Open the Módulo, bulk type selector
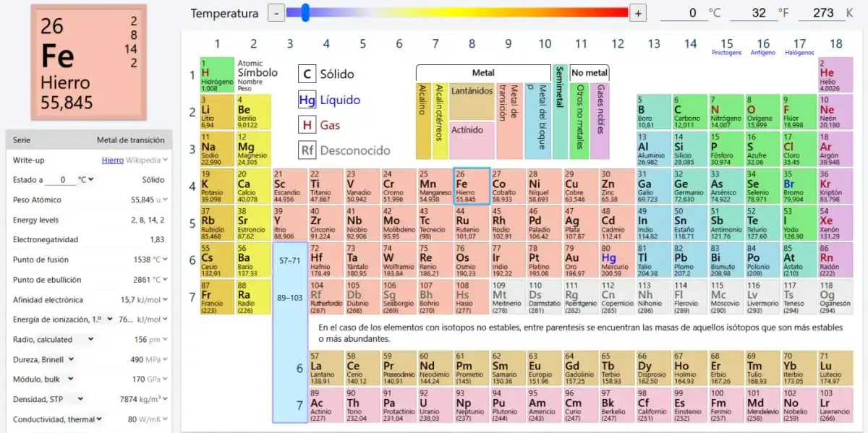The image size is (868, 433). (x=43, y=380)
